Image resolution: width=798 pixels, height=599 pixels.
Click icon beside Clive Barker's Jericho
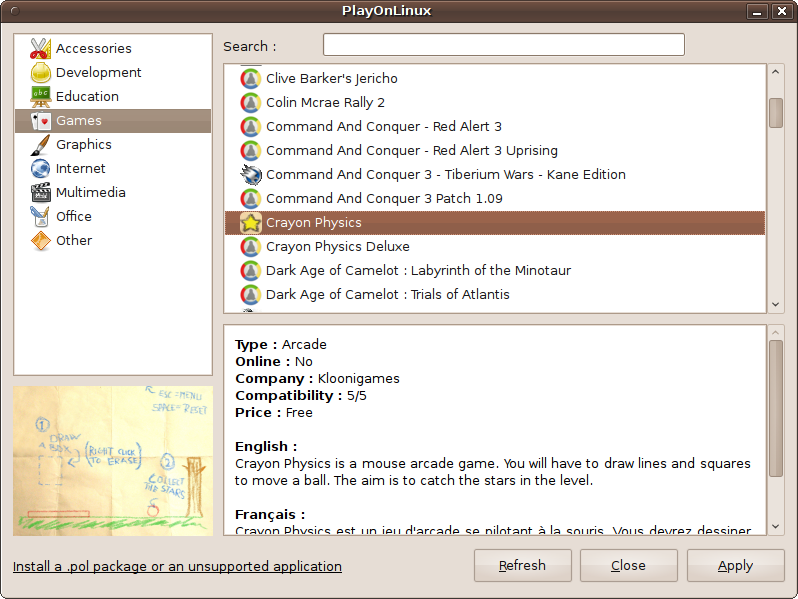click(x=250, y=78)
